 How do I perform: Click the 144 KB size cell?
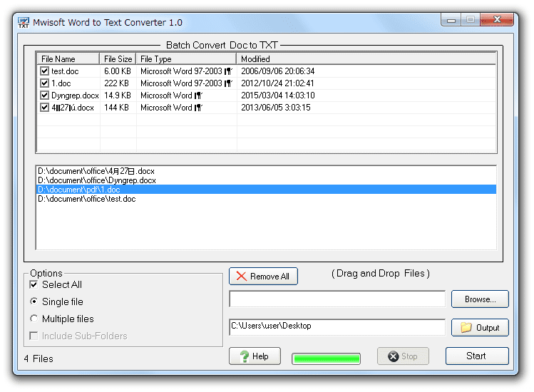pyautogui.click(x=116, y=108)
